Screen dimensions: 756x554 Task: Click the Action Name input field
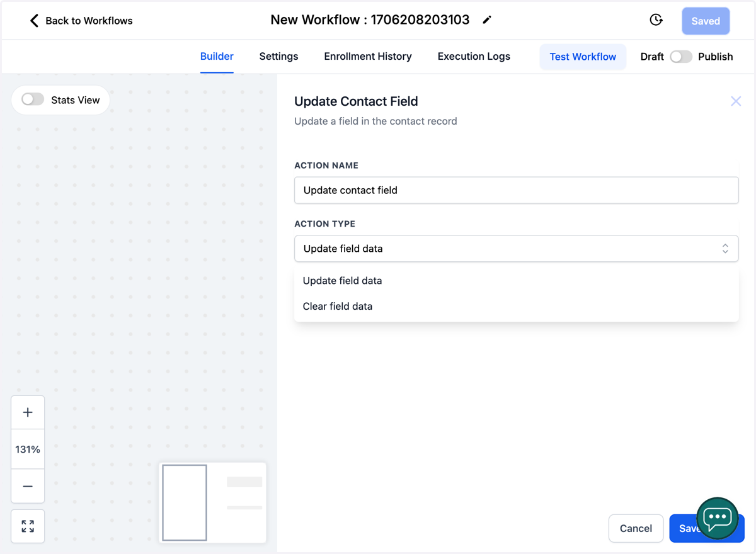coord(516,190)
